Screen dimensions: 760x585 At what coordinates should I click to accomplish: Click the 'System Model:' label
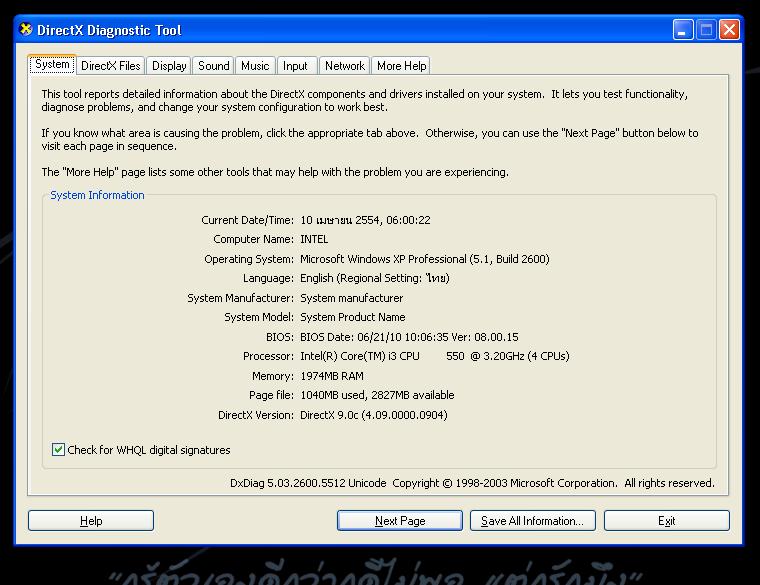(x=259, y=317)
